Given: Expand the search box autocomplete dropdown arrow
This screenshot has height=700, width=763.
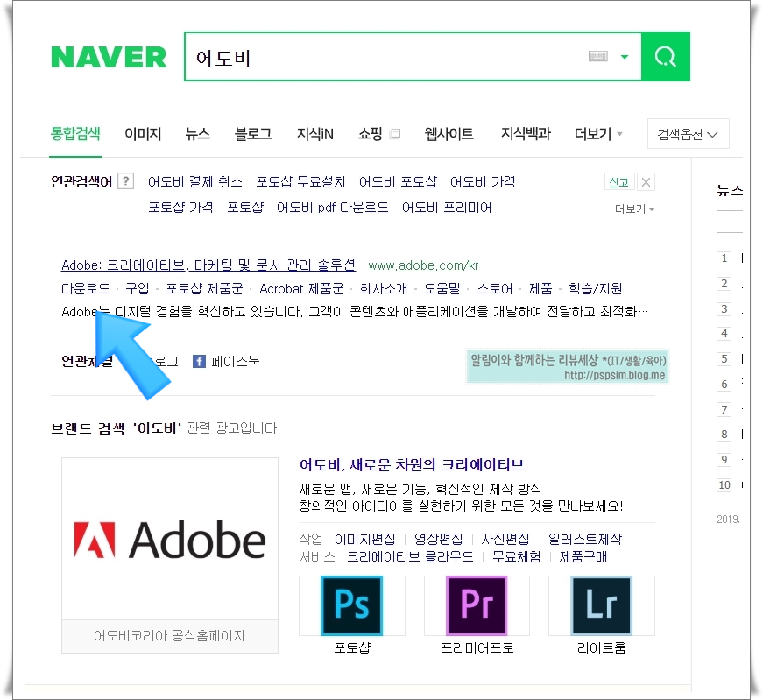Looking at the screenshot, I should click(625, 57).
